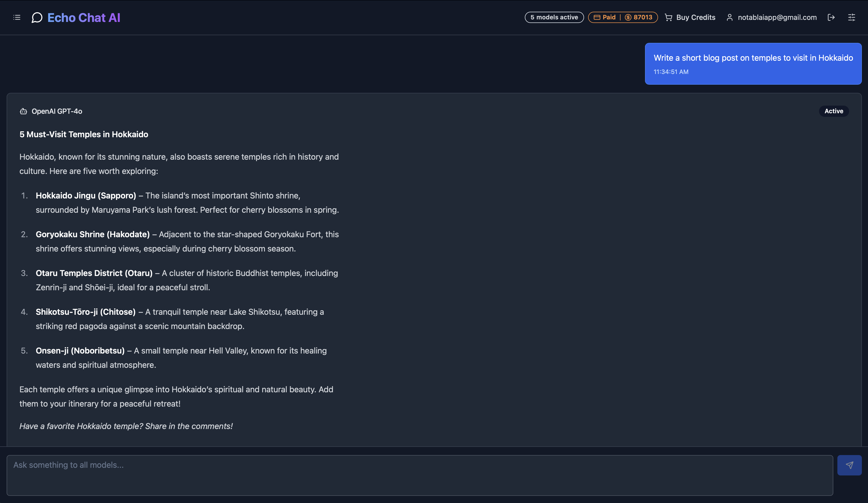Click the card icon in Paid badge
Screen dimensions: 868x503
coord(597,17)
